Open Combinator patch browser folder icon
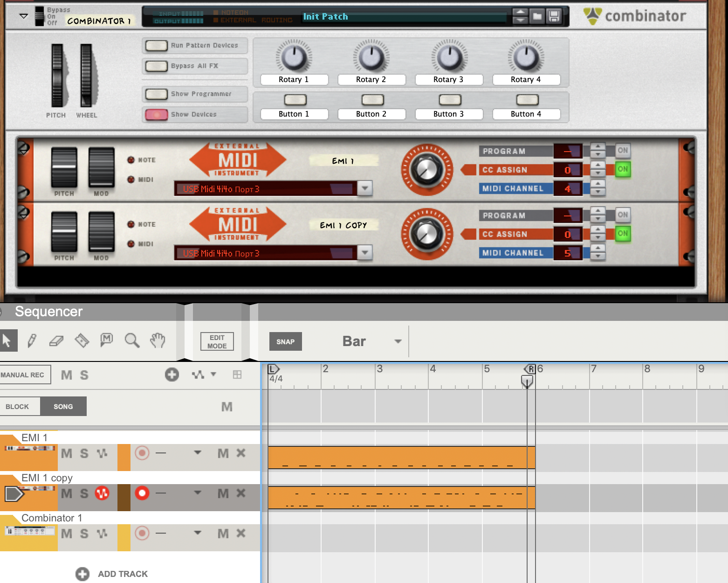728x583 pixels. point(537,17)
